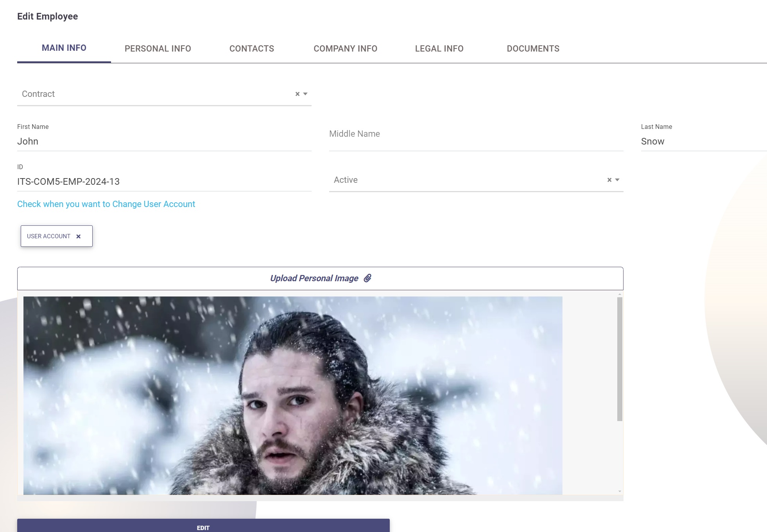The height and width of the screenshot is (532, 767).
Task: Switch to the Personal Info tab
Action: (158, 48)
